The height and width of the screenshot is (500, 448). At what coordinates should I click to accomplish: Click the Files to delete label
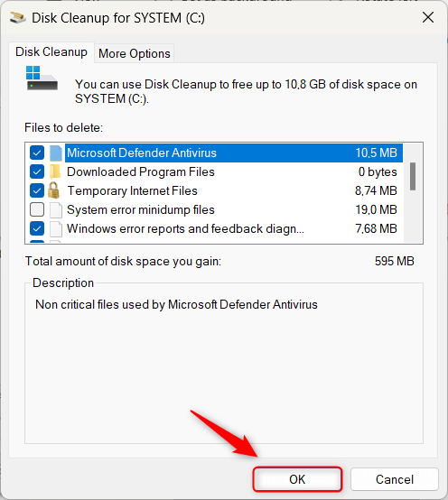pos(63,128)
